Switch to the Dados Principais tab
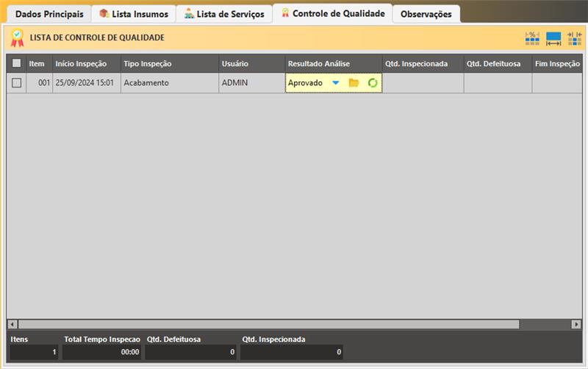The height and width of the screenshot is (369, 588). click(x=49, y=14)
